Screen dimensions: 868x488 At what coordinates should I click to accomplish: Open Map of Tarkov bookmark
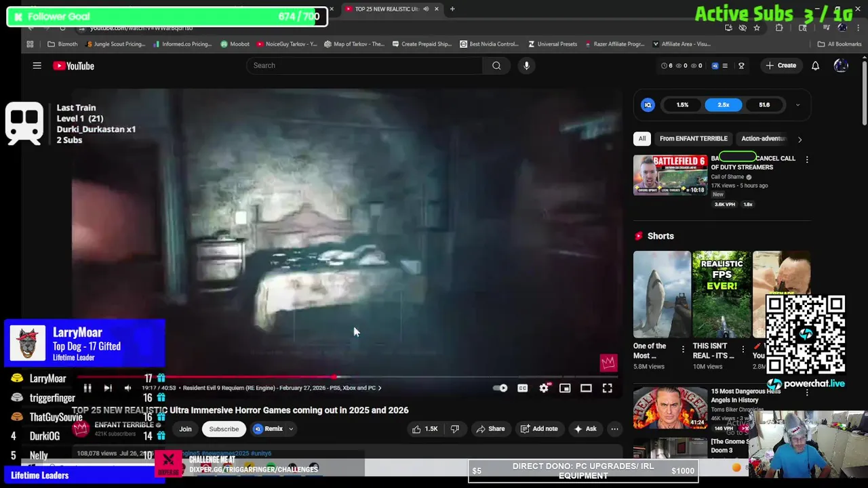[354, 44]
